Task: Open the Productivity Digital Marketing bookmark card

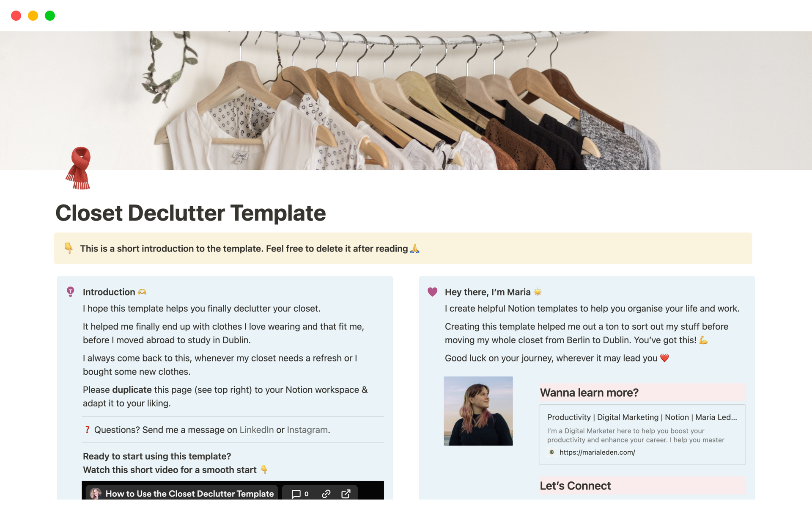Action: tap(642, 434)
